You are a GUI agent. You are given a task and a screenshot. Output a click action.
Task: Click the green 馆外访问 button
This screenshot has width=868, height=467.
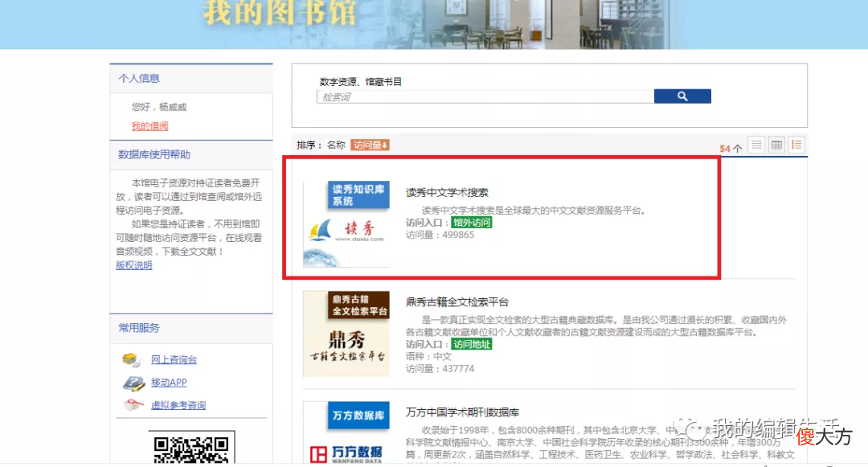click(472, 223)
